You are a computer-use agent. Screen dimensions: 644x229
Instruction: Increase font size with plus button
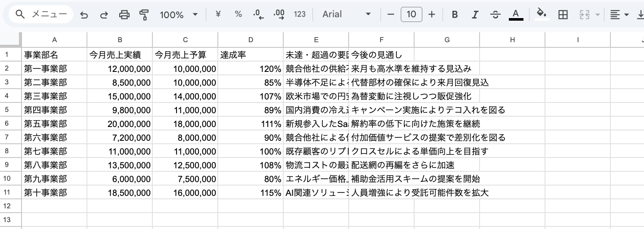pyautogui.click(x=432, y=15)
